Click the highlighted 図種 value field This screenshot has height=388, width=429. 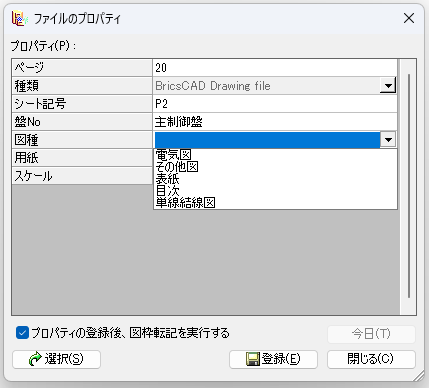pos(267,140)
